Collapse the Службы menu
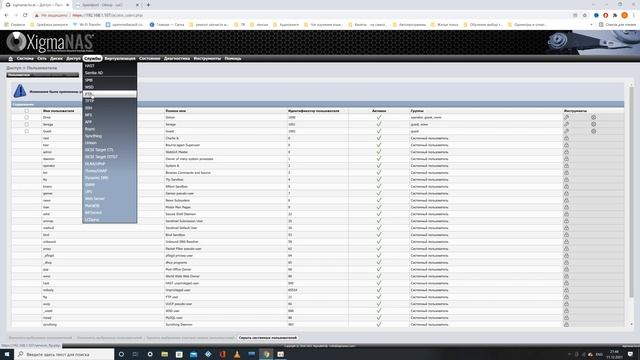 point(92,58)
